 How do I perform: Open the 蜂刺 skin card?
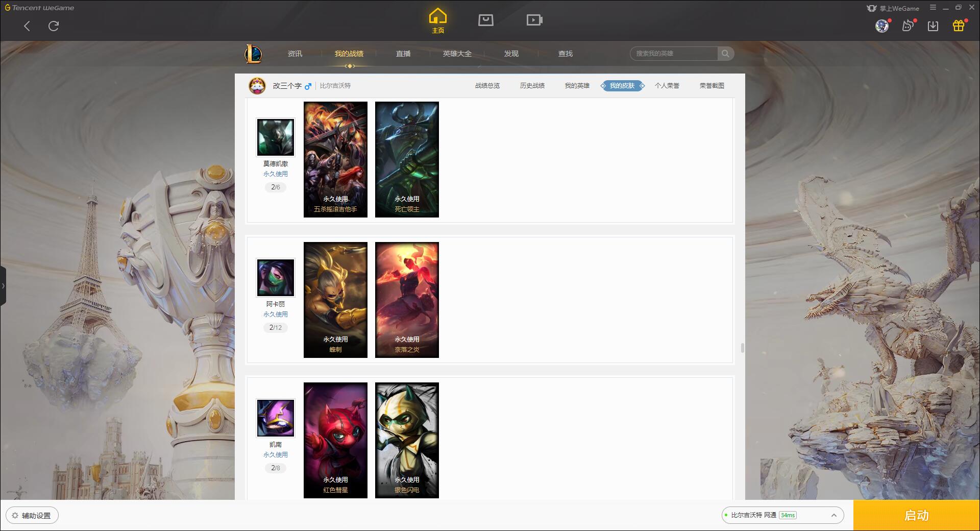[335, 300]
